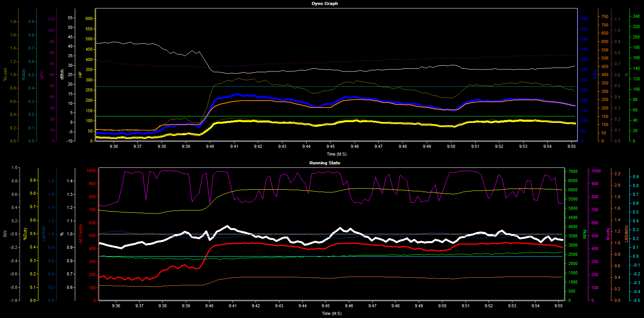The image size is (644, 318).
Task: Select the MPH axis label
Action: [x=42, y=75]
